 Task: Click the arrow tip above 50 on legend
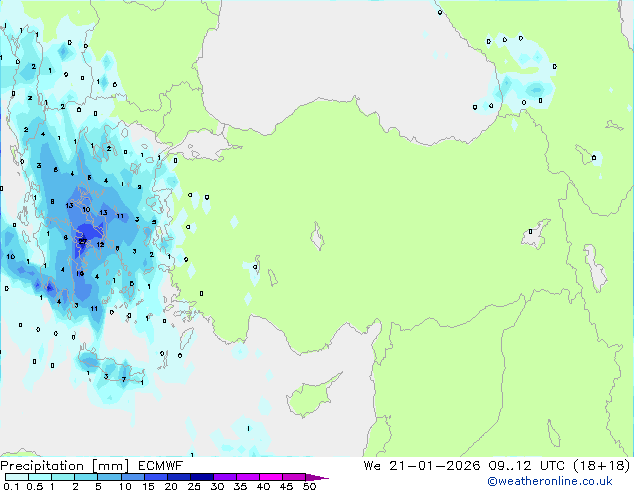tap(317, 477)
